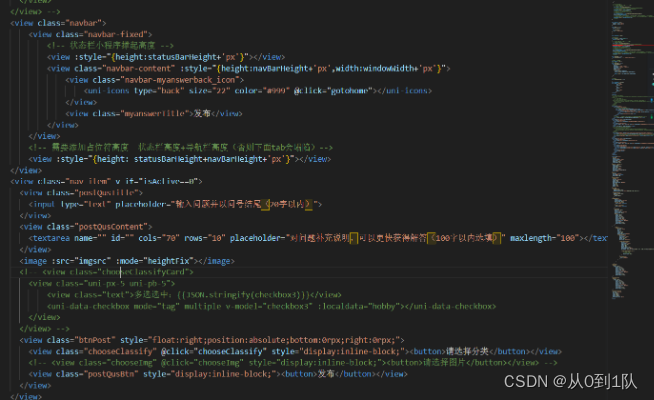Select the comment about 状态栏小程序 height
Screen dimensions: 654x400
[x=110, y=45]
